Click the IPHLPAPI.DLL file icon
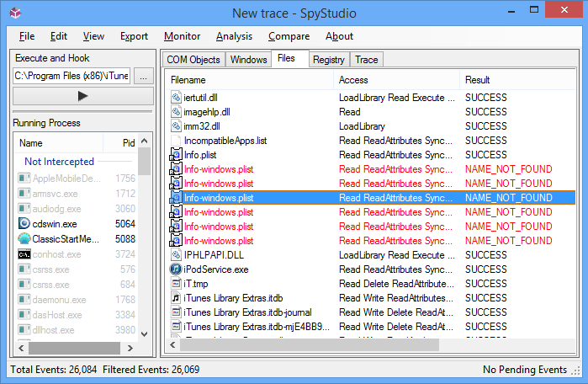 [176, 255]
